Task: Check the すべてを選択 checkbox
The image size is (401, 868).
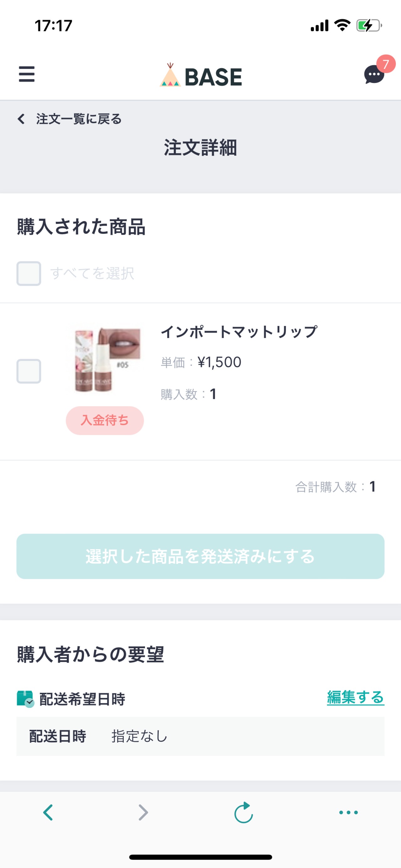Action: [29, 273]
